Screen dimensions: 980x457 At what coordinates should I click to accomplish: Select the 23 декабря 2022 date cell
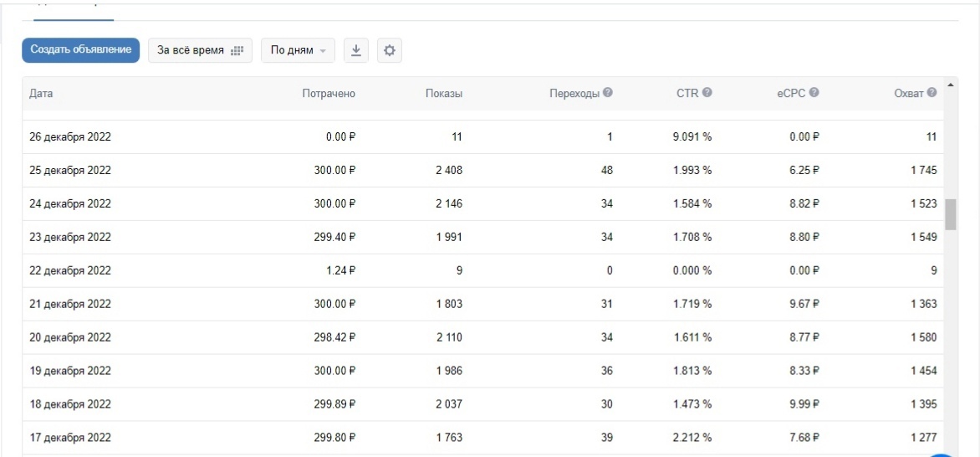[70, 237]
